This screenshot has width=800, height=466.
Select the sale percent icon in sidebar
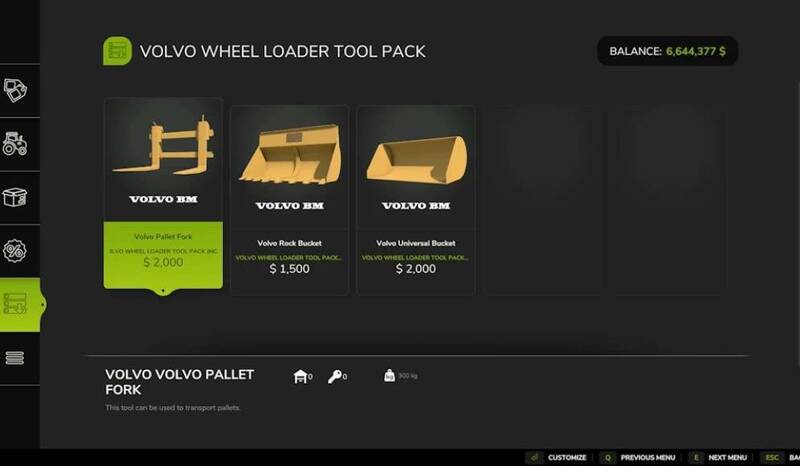(x=15, y=251)
